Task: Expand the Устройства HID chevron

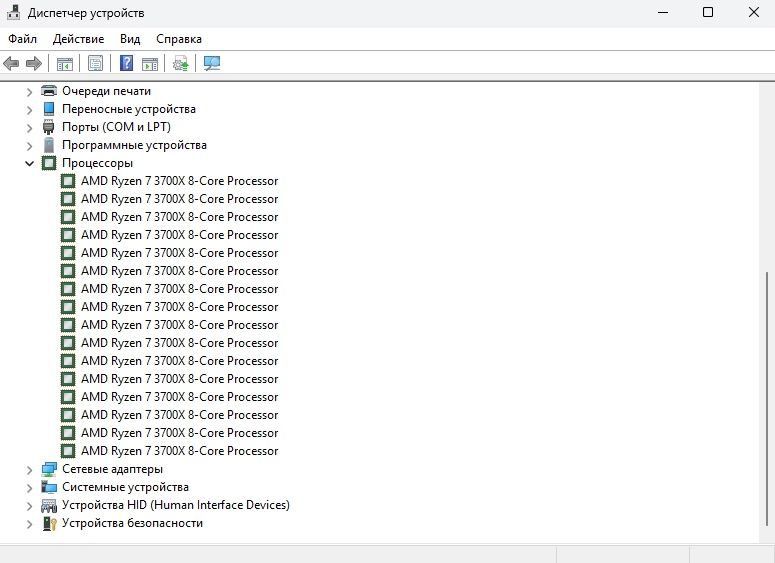Action: 30,506
